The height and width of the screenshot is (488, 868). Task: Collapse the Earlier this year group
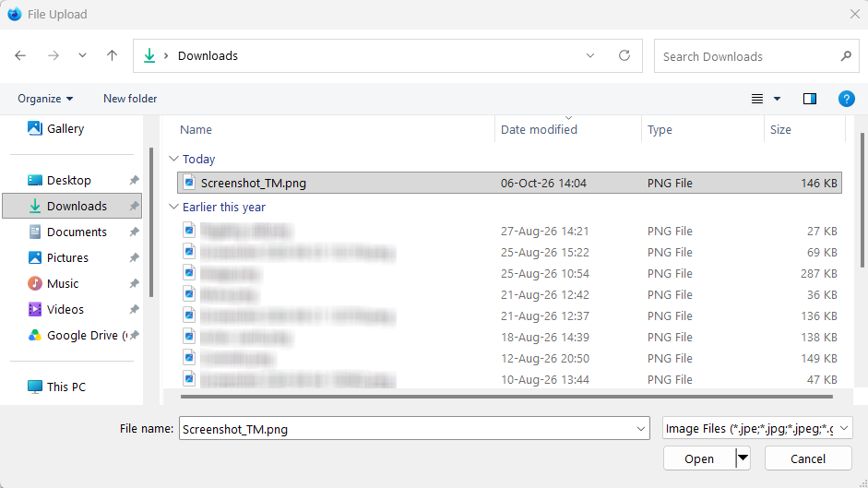[x=173, y=207]
